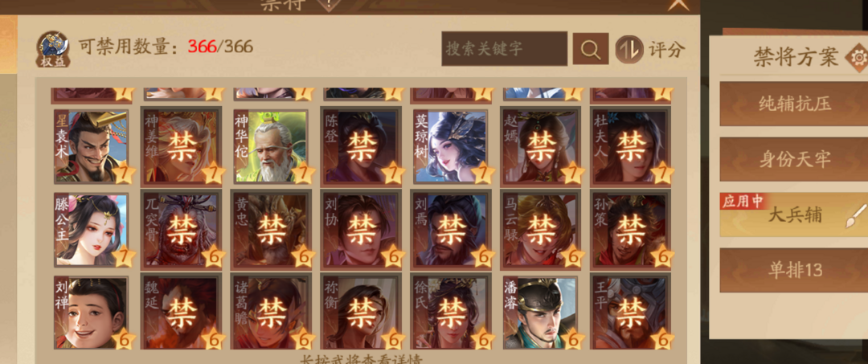Ban the 滕公主 hero card

pos(92,230)
